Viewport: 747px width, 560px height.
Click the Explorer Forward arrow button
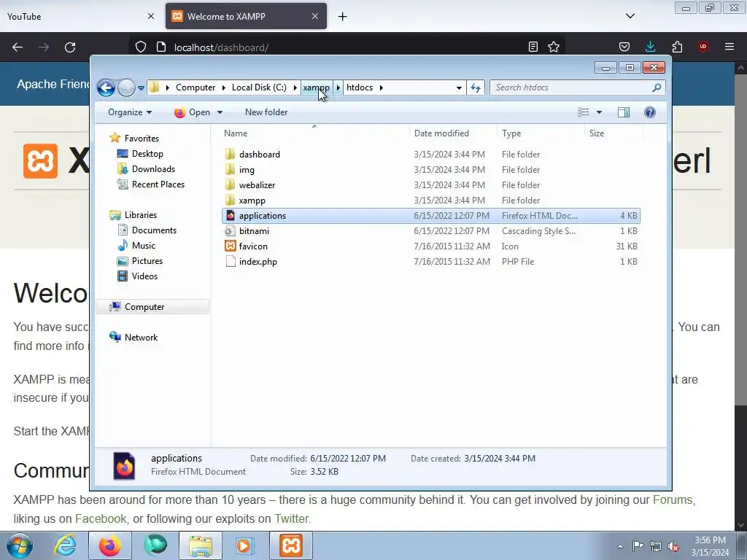[x=126, y=87]
